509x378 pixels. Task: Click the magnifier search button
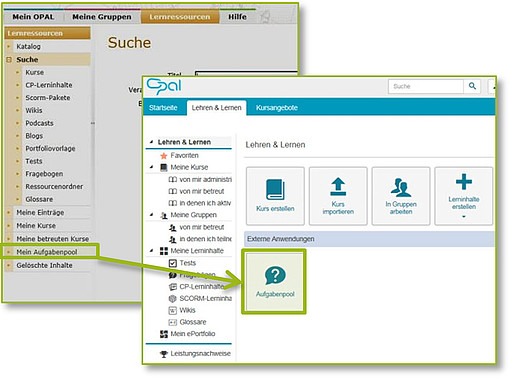pyautogui.click(x=472, y=86)
